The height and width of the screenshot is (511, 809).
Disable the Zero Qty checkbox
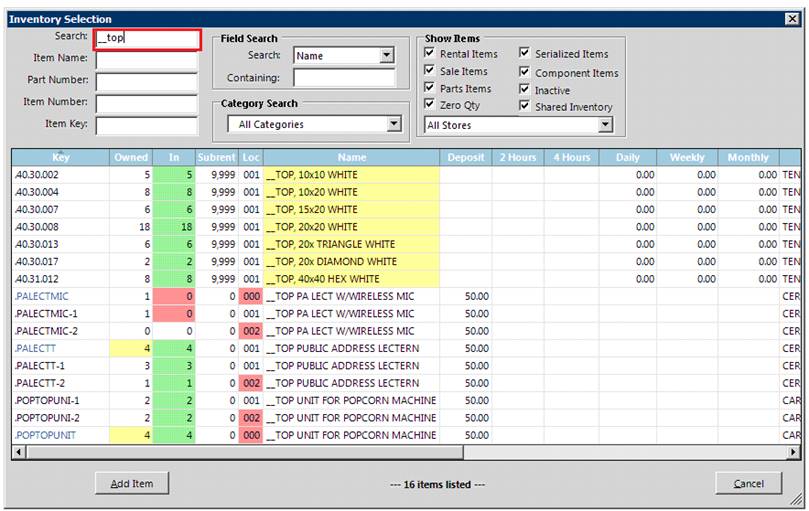[430, 105]
